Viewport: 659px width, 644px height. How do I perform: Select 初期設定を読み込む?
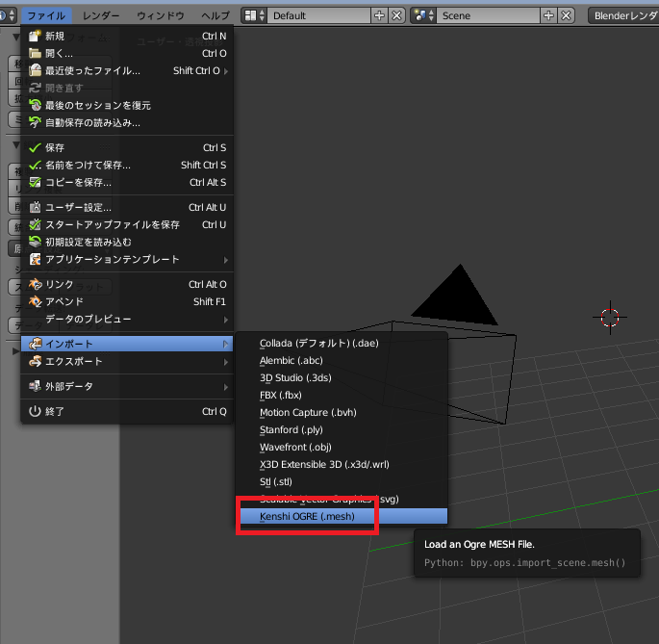pos(127,242)
